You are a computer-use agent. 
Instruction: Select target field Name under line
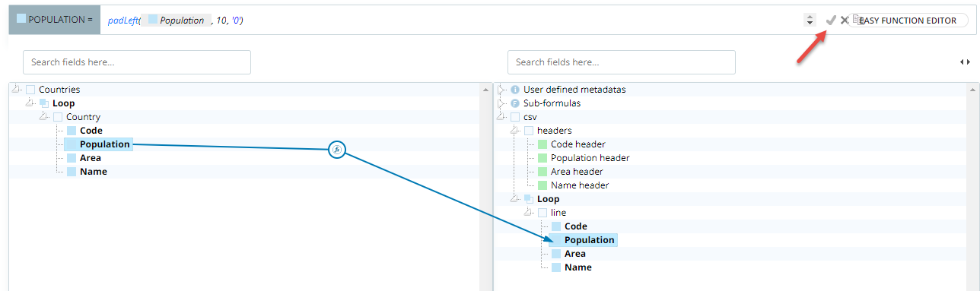coord(578,267)
